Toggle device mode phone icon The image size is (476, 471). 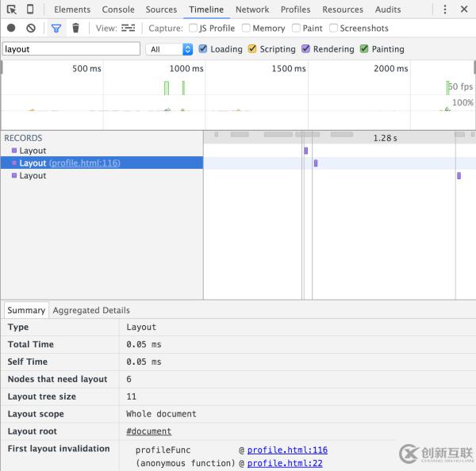click(x=30, y=9)
